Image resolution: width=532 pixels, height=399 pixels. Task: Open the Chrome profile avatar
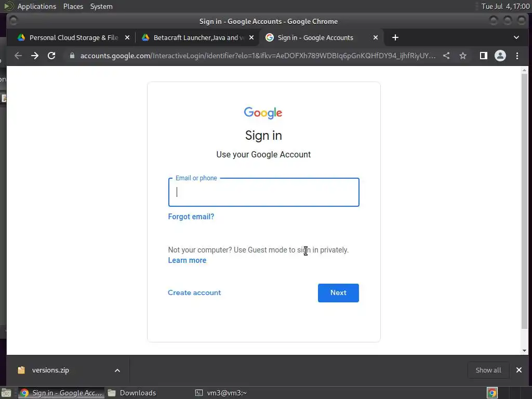click(500, 56)
